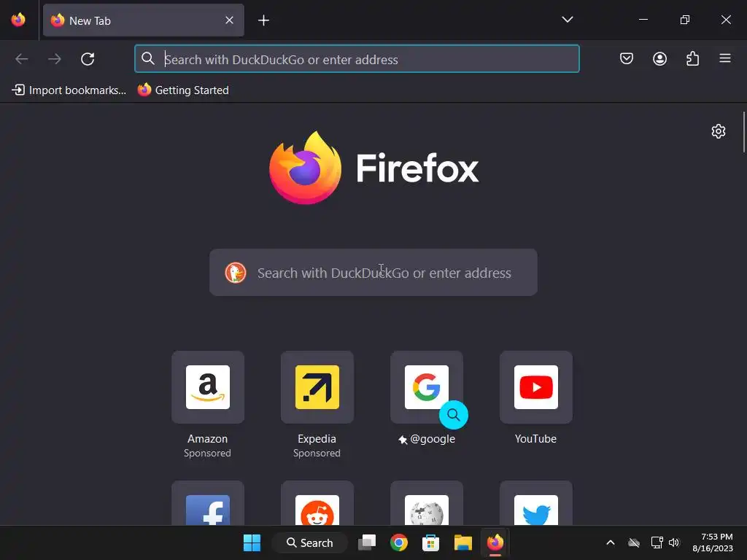The image size is (747, 560).
Task: Open the Firefox account menu
Action: pos(659,58)
